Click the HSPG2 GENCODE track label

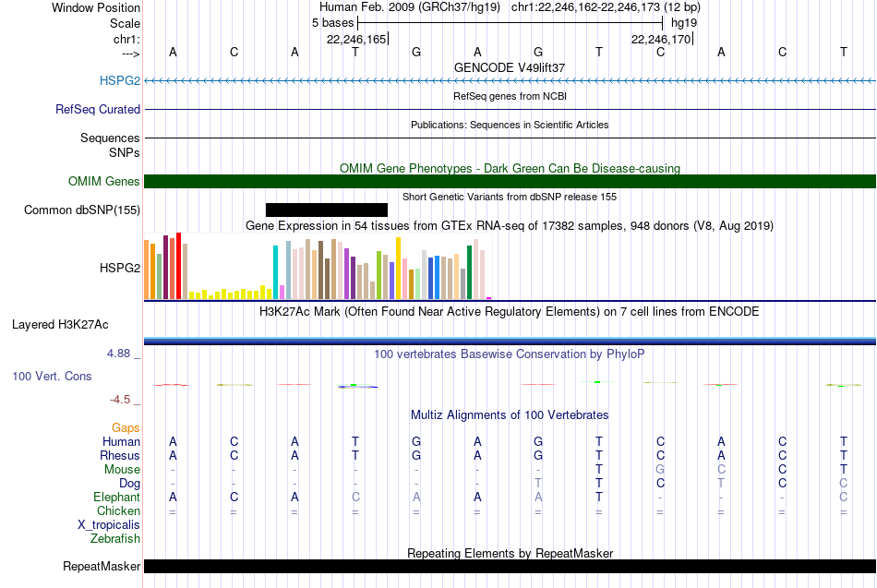click(120, 80)
